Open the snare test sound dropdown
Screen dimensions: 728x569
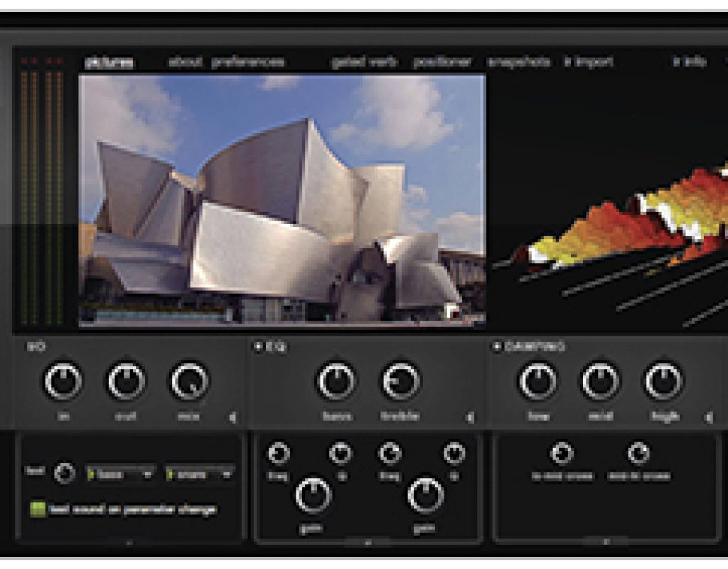200,474
